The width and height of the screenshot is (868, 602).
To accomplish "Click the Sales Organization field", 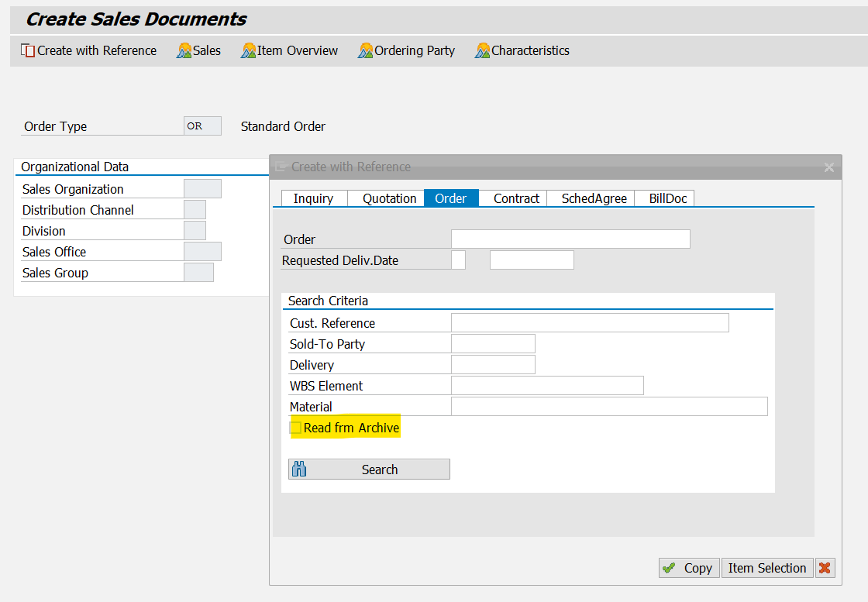I will click(x=202, y=189).
